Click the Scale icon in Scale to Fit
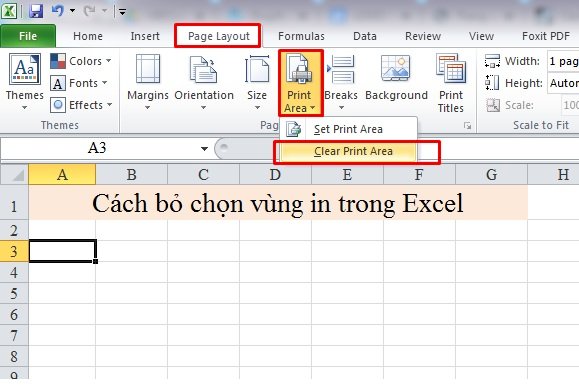The height and width of the screenshot is (388, 579). point(493,106)
